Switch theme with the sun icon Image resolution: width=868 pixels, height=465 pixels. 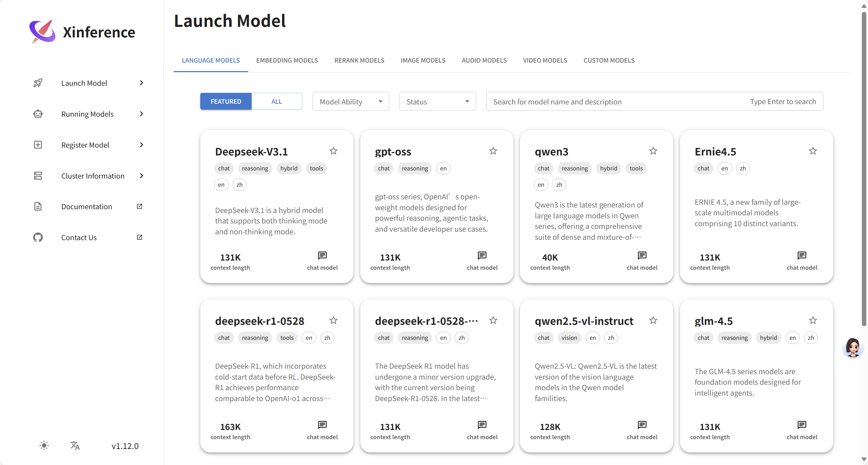pyautogui.click(x=44, y=446)
